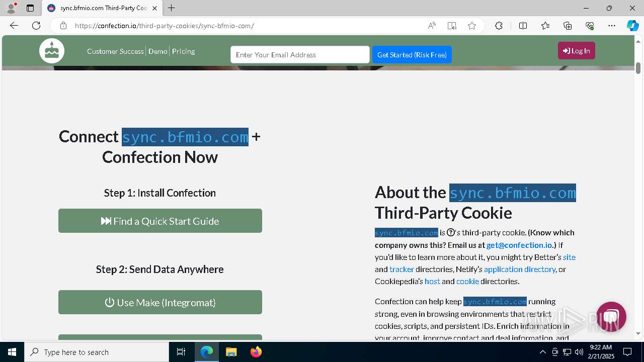The image size is (644, 362).
Task: Click Find a Quick Start Guide
Action: 160,221
